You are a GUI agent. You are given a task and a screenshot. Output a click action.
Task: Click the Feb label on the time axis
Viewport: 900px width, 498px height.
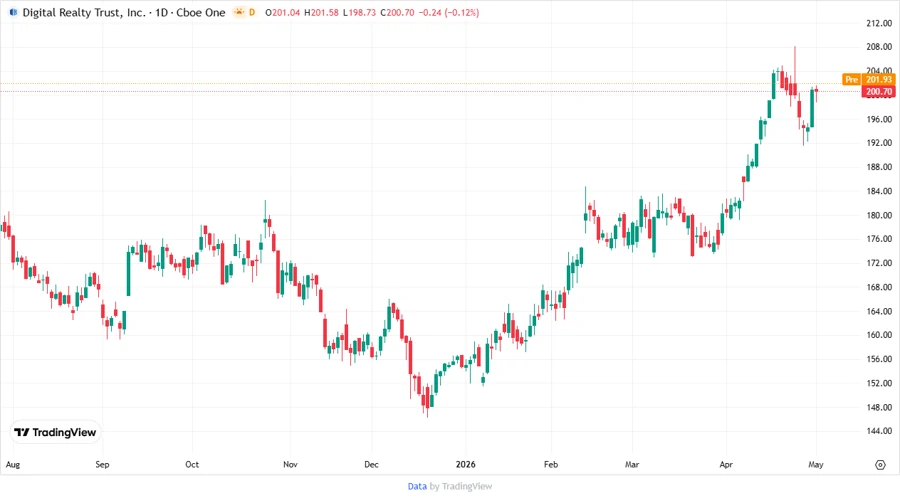click(551, 464)
